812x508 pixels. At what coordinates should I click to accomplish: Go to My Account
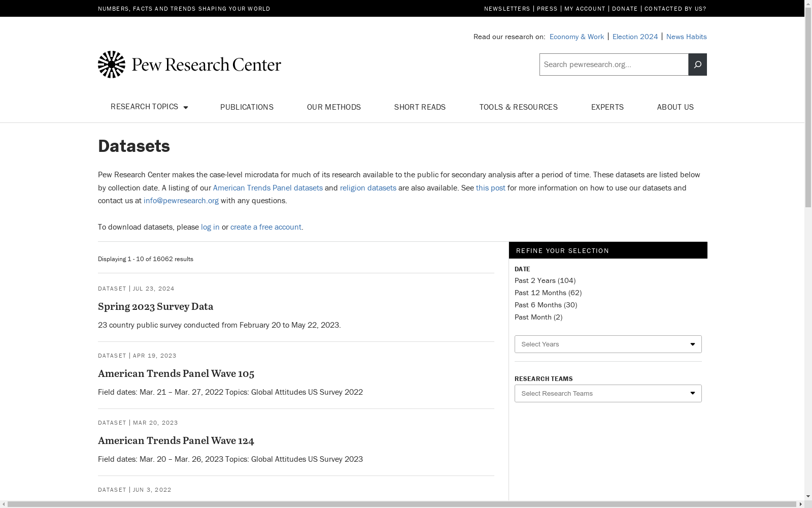tap(585, 9)
